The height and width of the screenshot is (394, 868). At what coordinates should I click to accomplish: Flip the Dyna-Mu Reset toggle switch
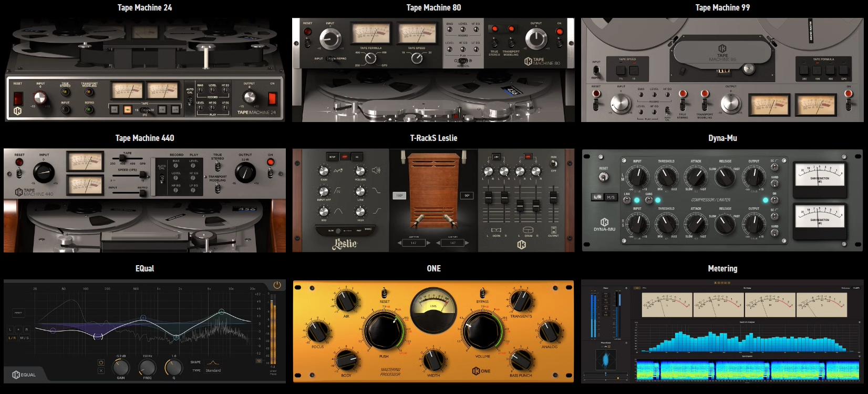pyautogui.click(x=604, y=177)
